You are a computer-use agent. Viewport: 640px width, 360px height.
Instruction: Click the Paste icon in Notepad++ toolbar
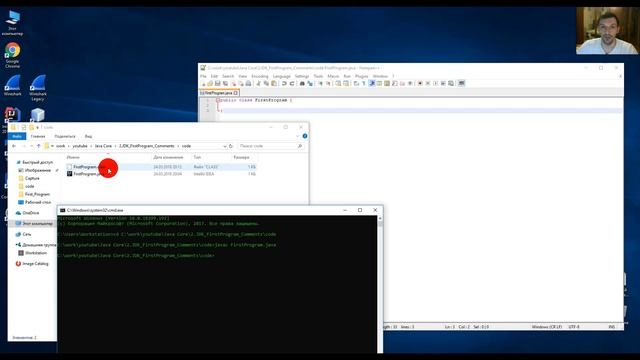[273, 83]
